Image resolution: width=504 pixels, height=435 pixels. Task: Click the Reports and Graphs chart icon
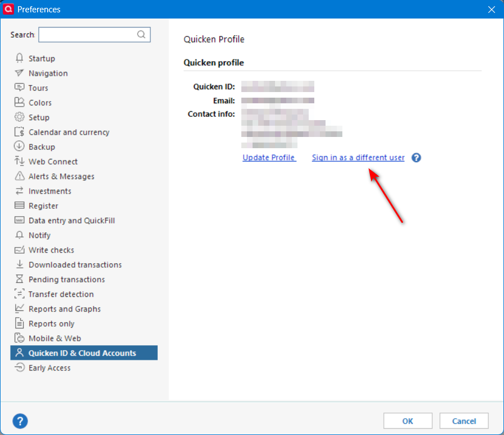tap(19, 308)
